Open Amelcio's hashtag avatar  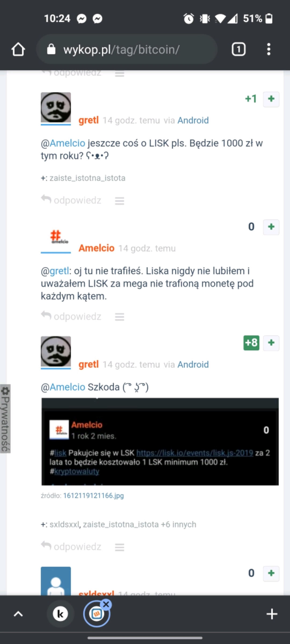56,237
